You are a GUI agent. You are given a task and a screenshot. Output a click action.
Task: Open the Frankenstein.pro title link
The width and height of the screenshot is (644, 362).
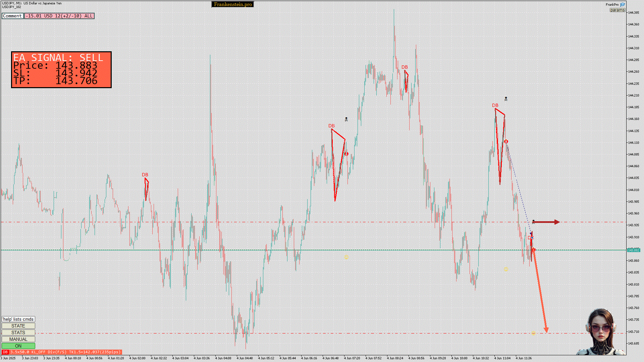coord(232,4)
